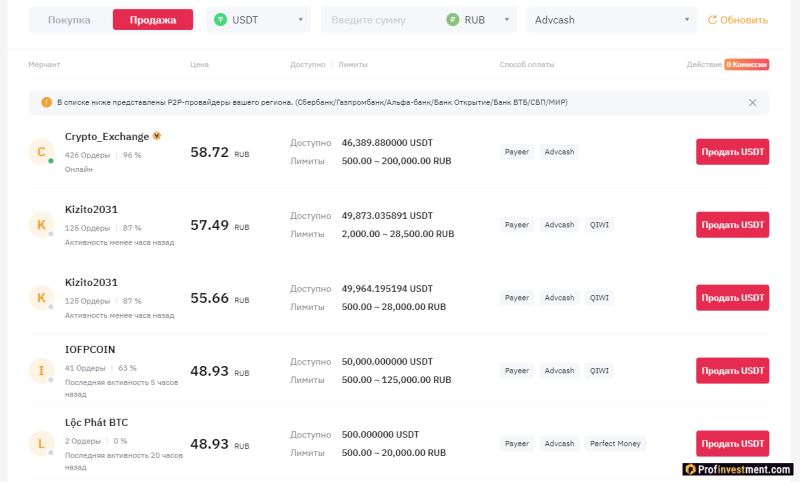Image resolution: width=800 pixels, height=482 pixels.
Task: Click the Perfect Money payment tag
Action: point(616,443)
